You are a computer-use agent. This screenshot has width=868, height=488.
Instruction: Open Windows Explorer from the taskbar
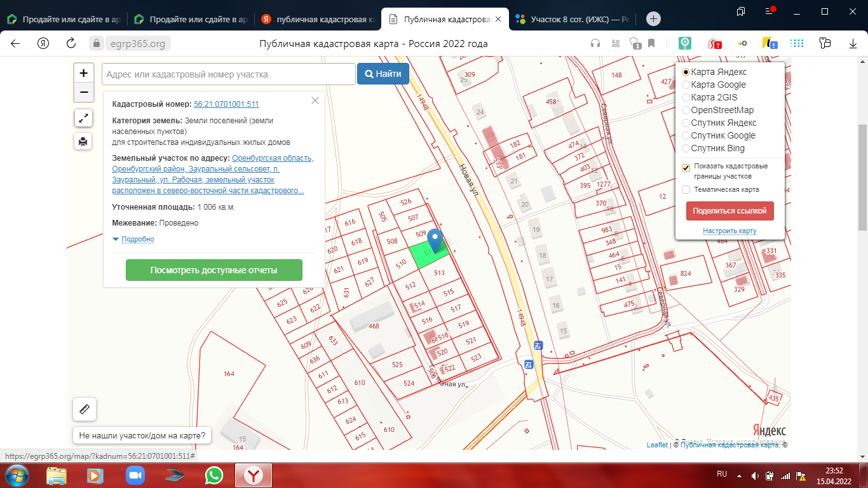[x=56, y=475]
